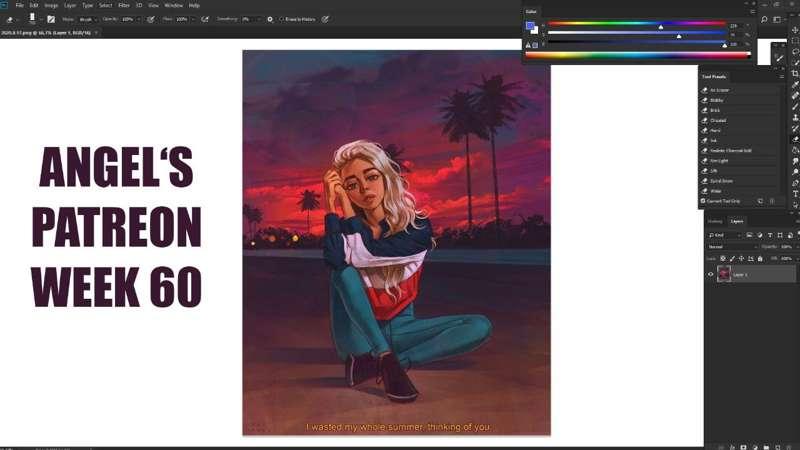Viewport: 800px width, 450px height.
Task: Select the Art Eraser tool preset
Action: (740, 90)
